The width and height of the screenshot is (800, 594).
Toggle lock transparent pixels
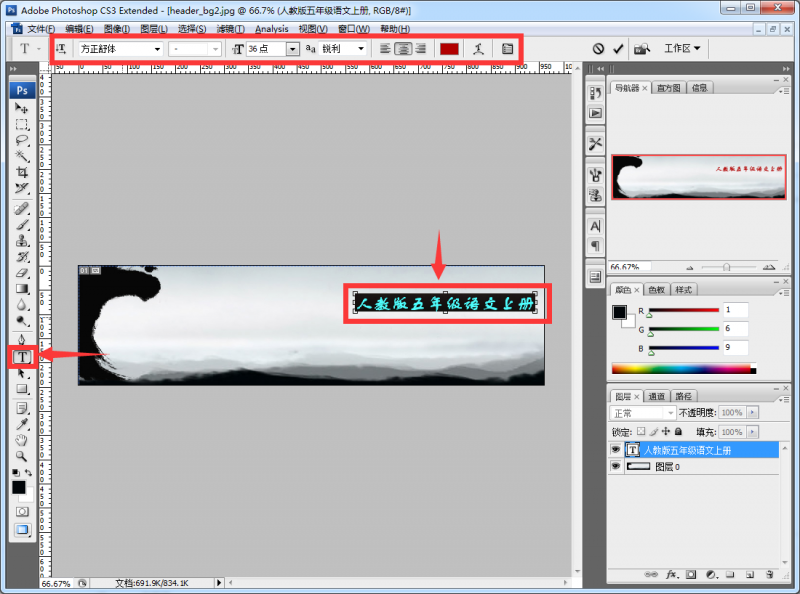[x=641, y=432]
